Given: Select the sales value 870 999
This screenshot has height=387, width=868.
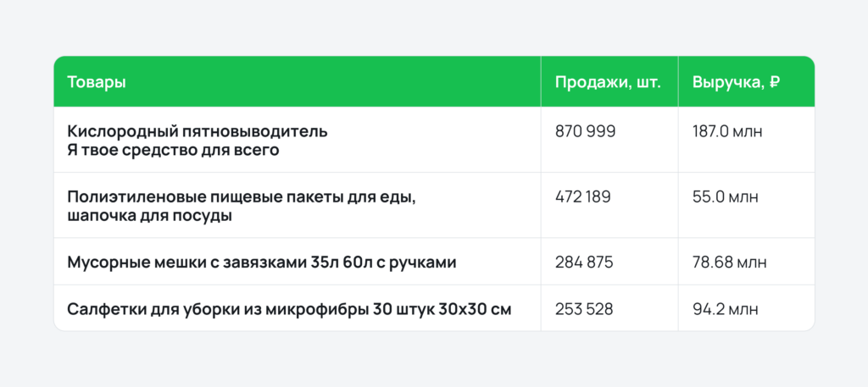Looking at the screenshot, I should point(585,132).
